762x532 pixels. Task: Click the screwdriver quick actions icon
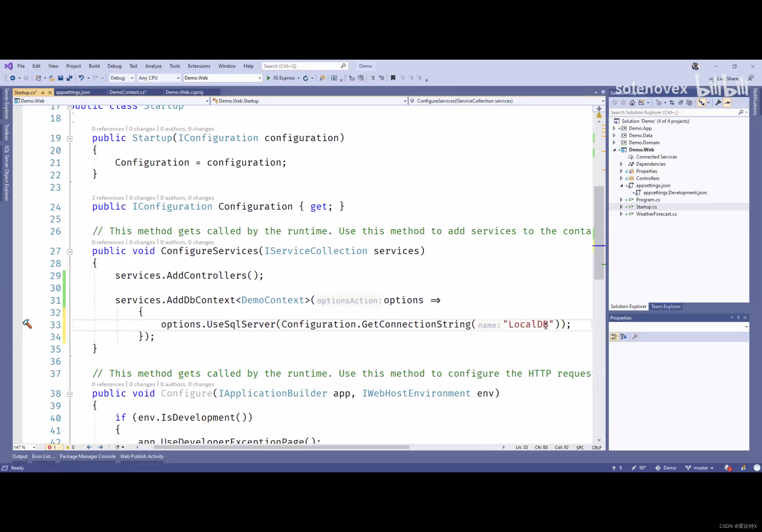[27, 324]
